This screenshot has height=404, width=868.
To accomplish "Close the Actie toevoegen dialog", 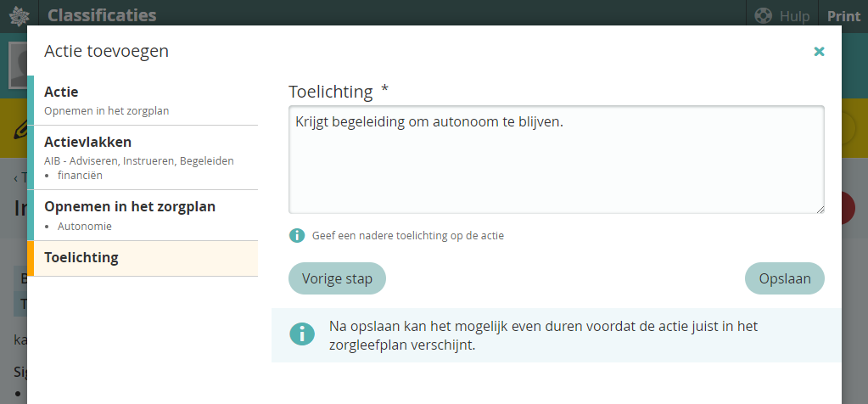I will [819, 51].
